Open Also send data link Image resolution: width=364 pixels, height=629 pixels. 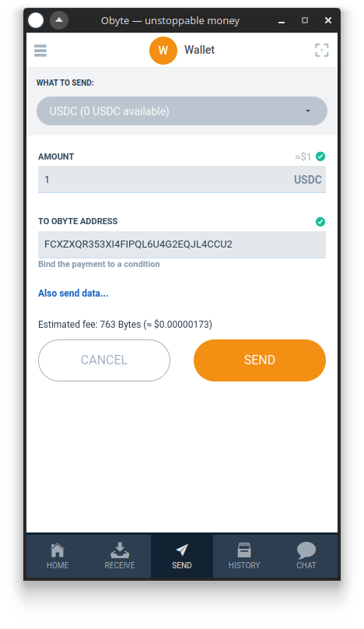click(x=73, y=293)
